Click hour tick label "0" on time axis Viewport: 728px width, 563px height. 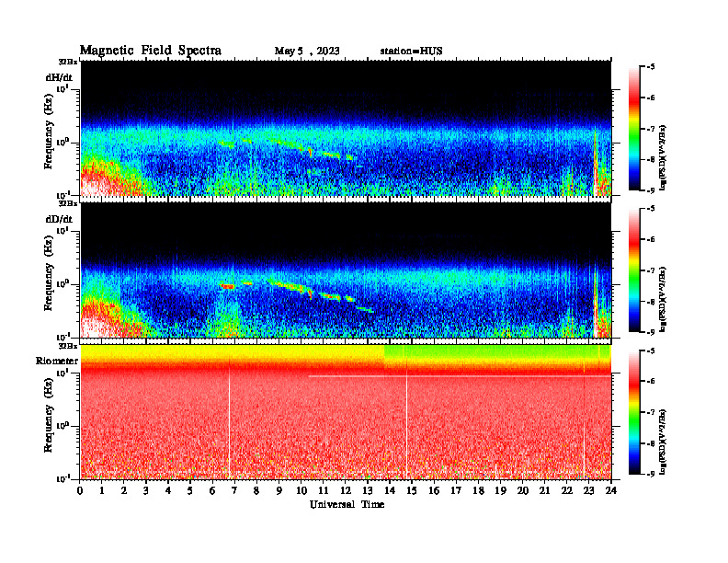[80, 491]
